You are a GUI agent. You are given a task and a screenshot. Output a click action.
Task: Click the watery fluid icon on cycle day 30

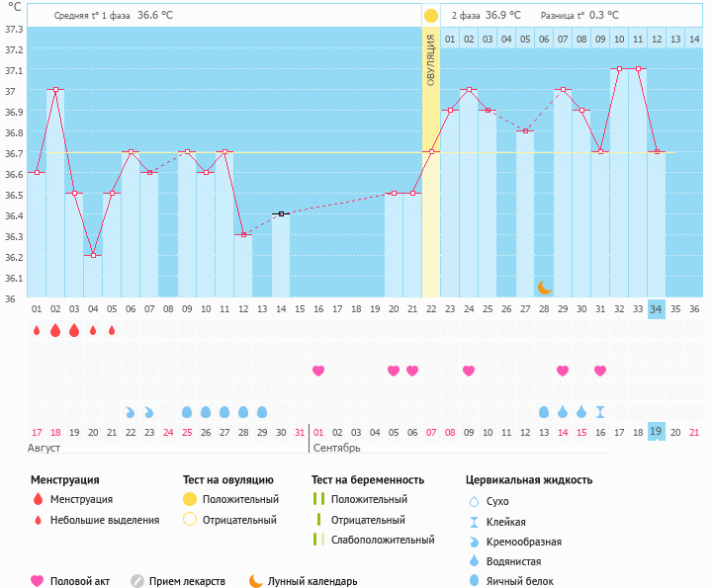581,411
